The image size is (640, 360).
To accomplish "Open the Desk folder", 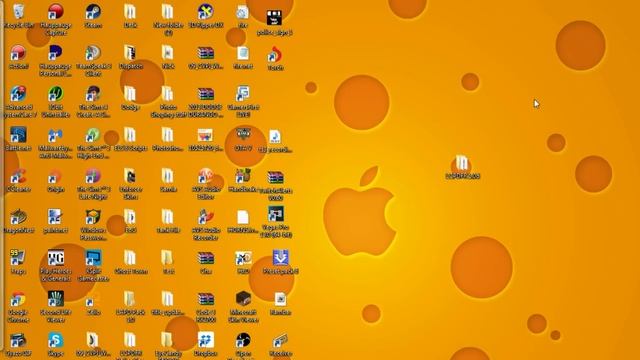I will [x=130, y=16].
